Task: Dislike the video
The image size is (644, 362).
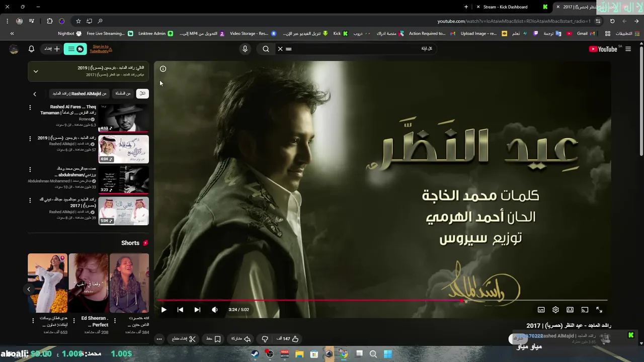Action: click(265, 339)
